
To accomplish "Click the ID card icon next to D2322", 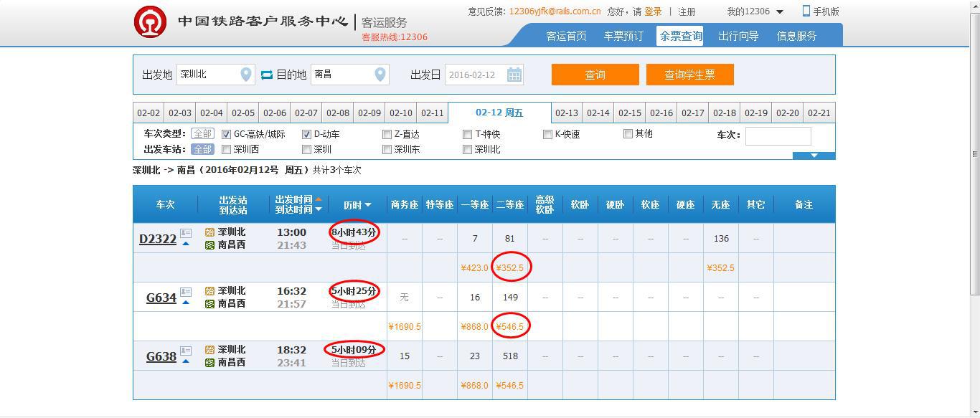I will (186, 233).
